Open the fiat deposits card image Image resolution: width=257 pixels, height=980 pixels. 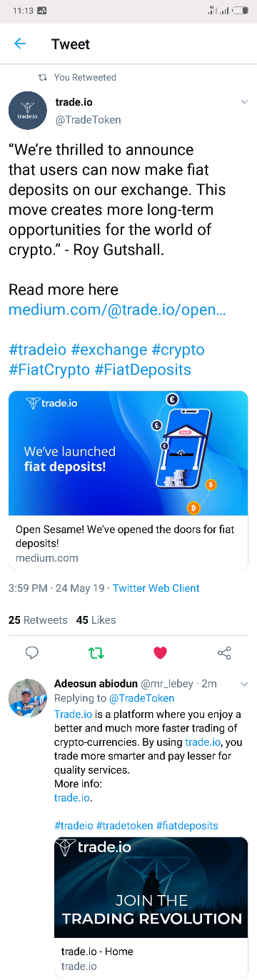128,453
